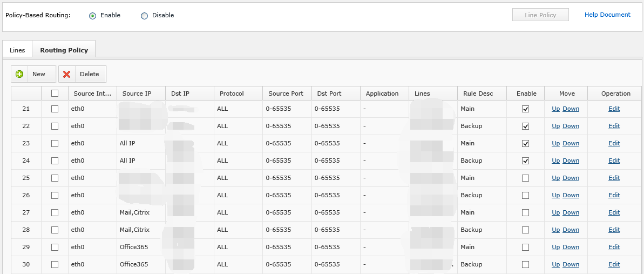
Task: Move rule 24 Down
Action: [571, 161]
